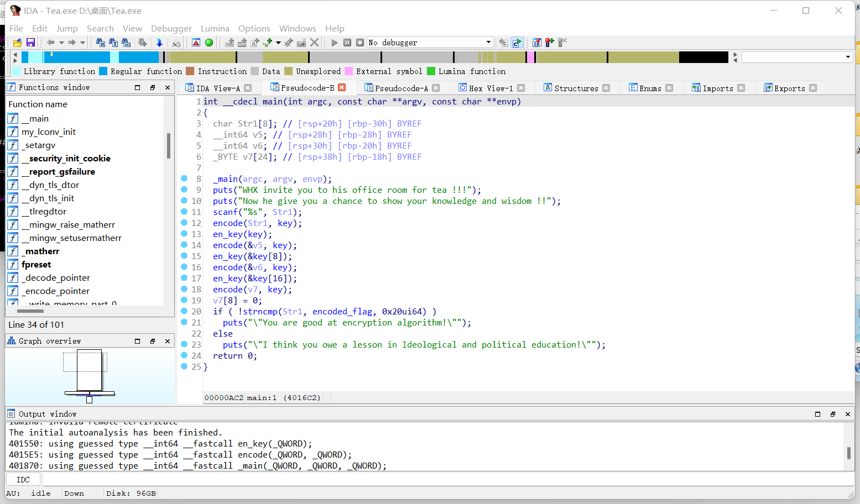Expand the jump forward history arrow
This screenshot has width=860, height=504.
pyautogui.click(x=82, y=43)
